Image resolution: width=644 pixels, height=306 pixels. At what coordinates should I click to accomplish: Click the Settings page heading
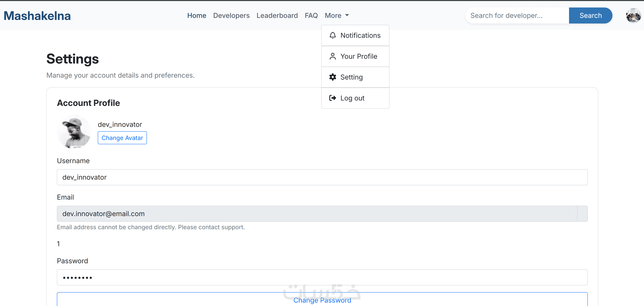[73, 59]
